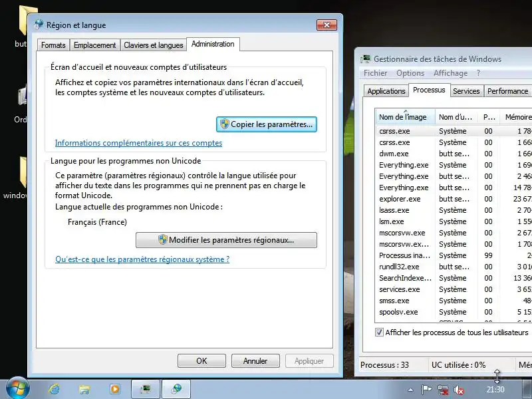The height and width of the screenshot is (399, 532).
Task: Switch to the Emplacement tab
Action: point(94,45)
